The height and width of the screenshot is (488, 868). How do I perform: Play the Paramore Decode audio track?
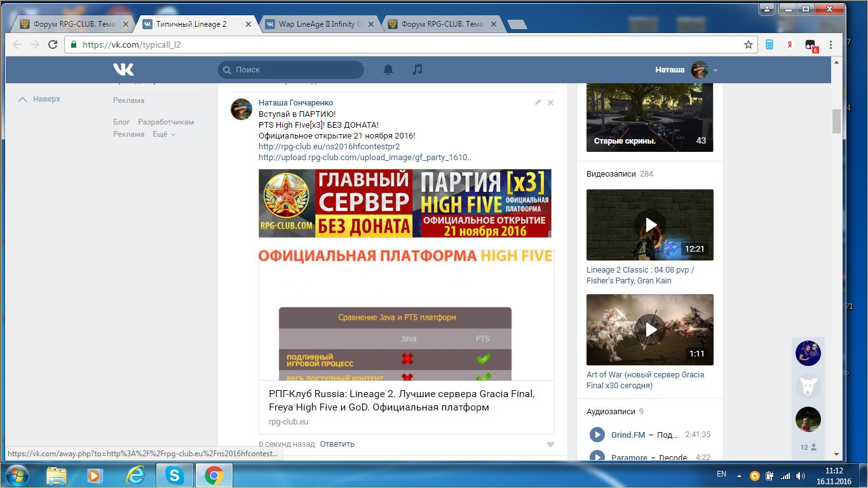(x=597, y=456)
